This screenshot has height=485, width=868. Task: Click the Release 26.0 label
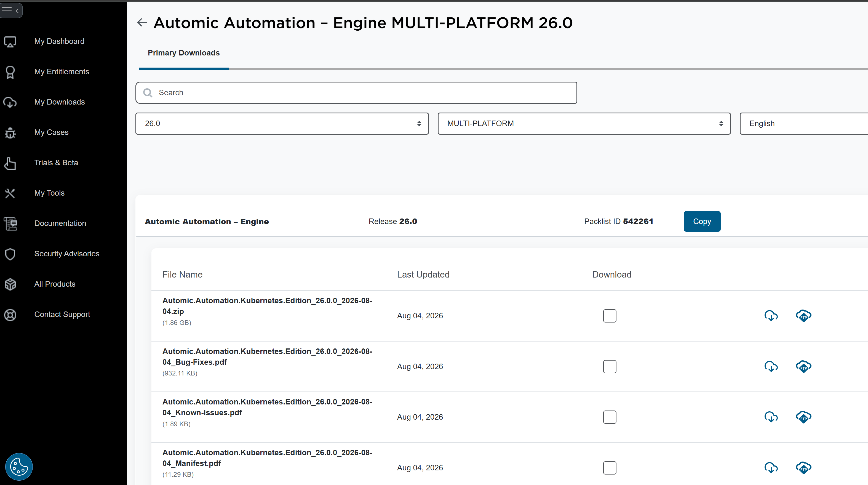click(x=393, y=222)
